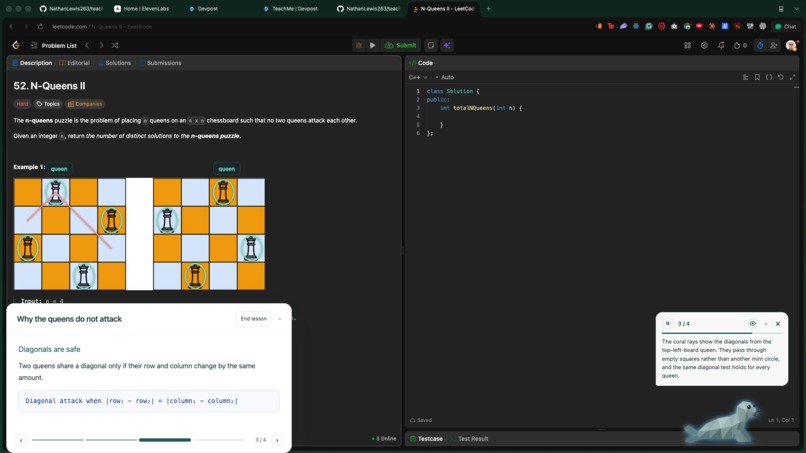
Task: Open the Problem List panel
Action: click(54, 45)
